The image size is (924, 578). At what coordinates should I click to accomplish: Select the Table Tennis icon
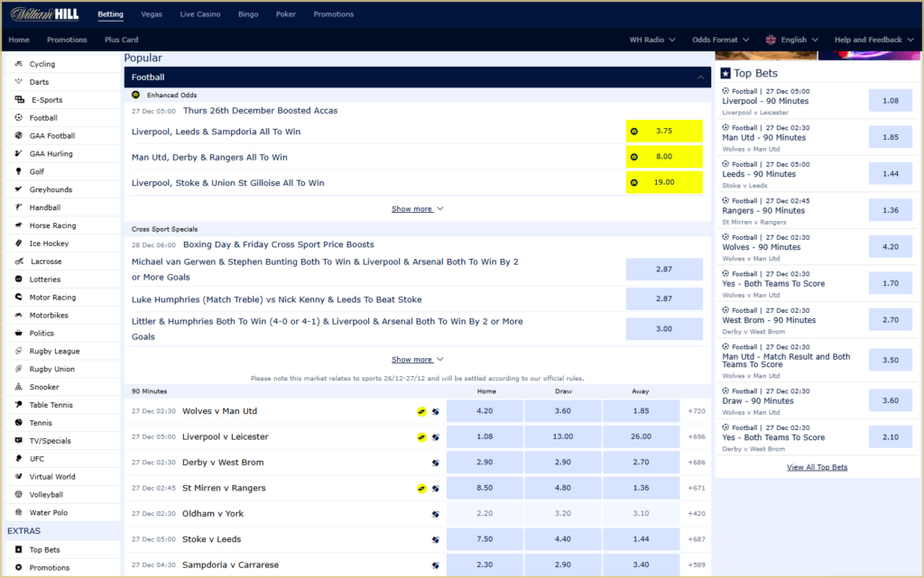click(18, 405)
